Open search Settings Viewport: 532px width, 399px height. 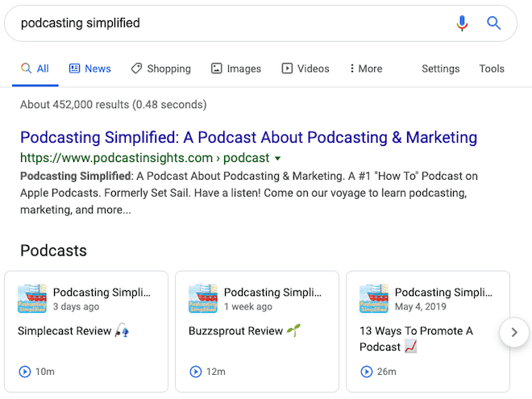(441, 69)
